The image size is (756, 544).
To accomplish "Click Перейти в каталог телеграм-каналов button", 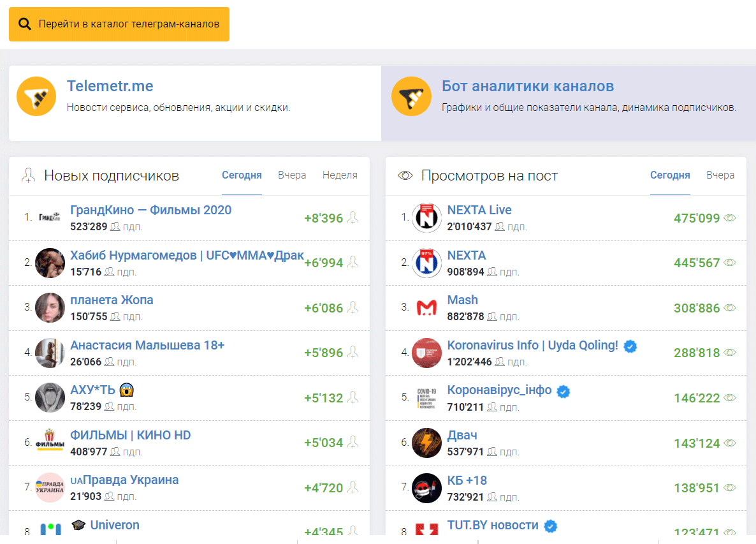I will pos(119,24).
